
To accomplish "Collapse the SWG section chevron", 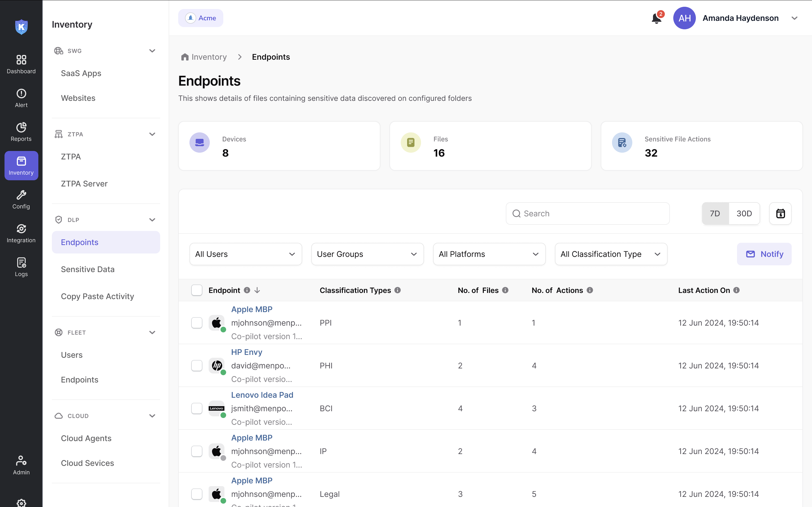I will point(152,51).
